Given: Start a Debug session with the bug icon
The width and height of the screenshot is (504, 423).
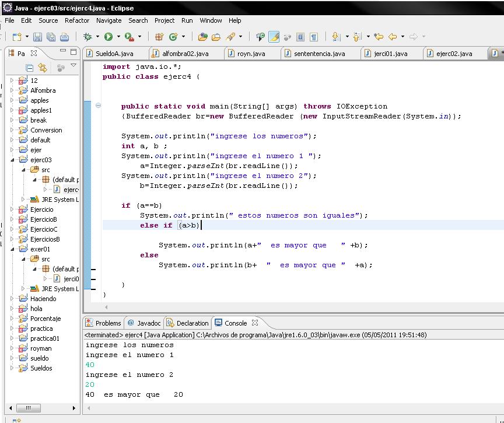Looking at the screenshot, I should (x=86, y=36).
